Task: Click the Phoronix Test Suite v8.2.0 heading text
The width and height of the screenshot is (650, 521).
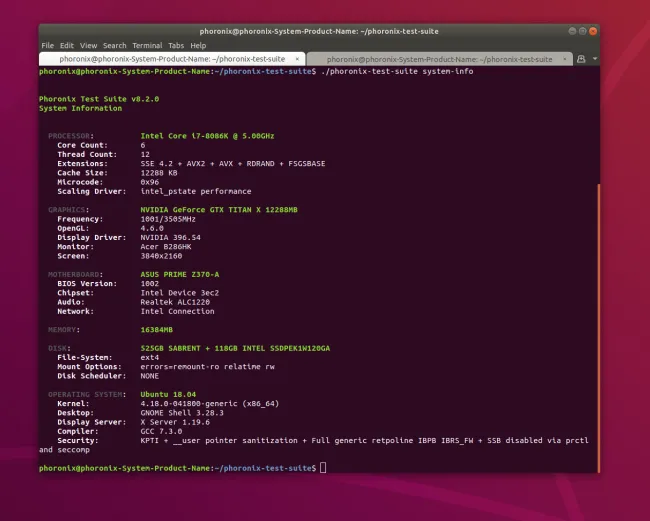Action: pyautogui.click(x=99, y=99)
